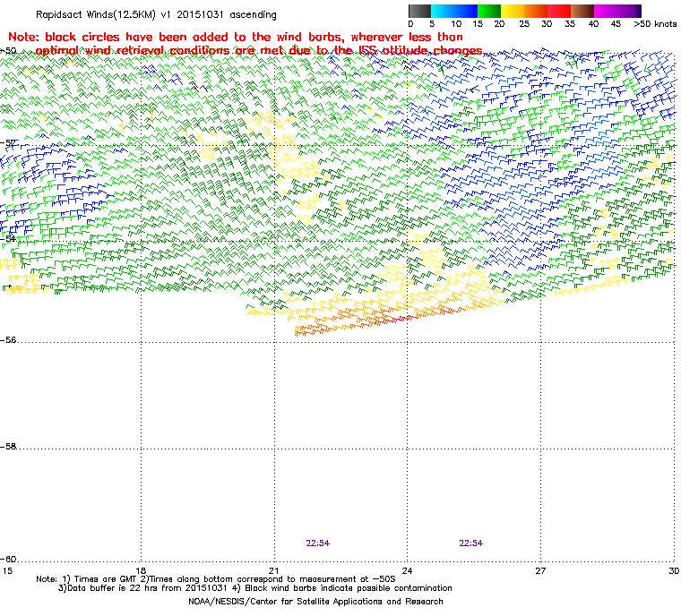
Task: Click the "30" longitude axis label at bottom right
Action: click(674, 570)
